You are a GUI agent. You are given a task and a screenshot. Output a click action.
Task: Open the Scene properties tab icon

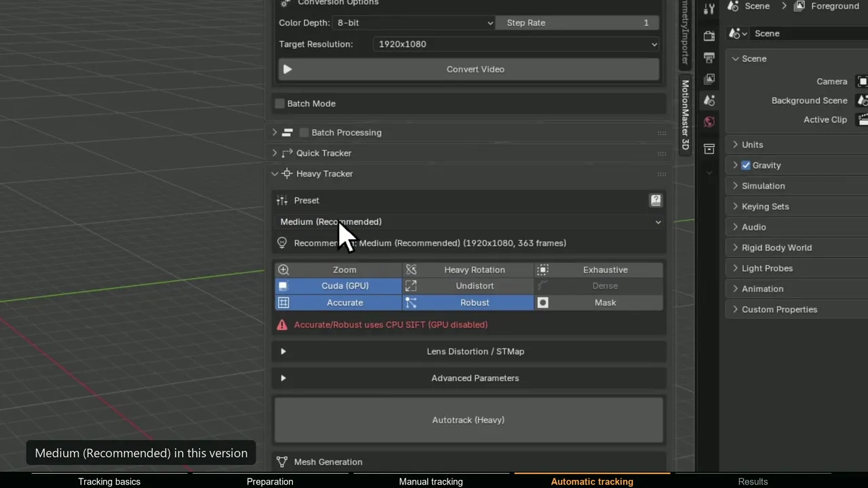click(709, 100)
